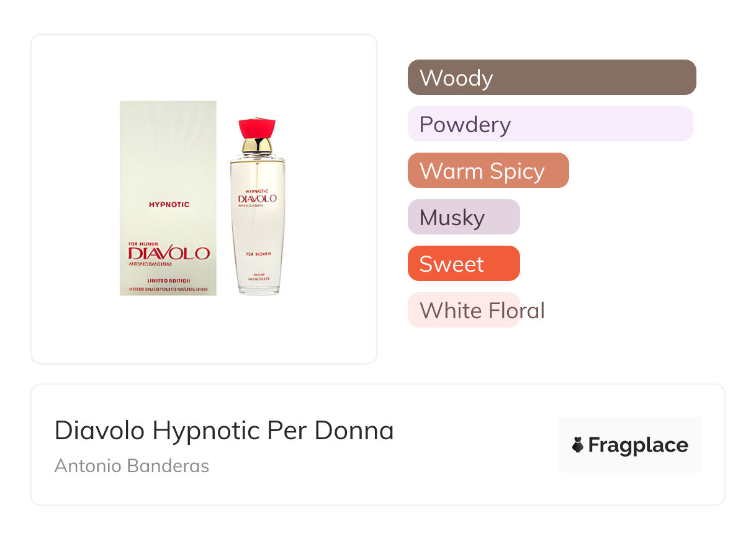Click the gold collar on the bottle
Image resolution: width=756 pixels, height=536 pixels.
click(257, 146)
